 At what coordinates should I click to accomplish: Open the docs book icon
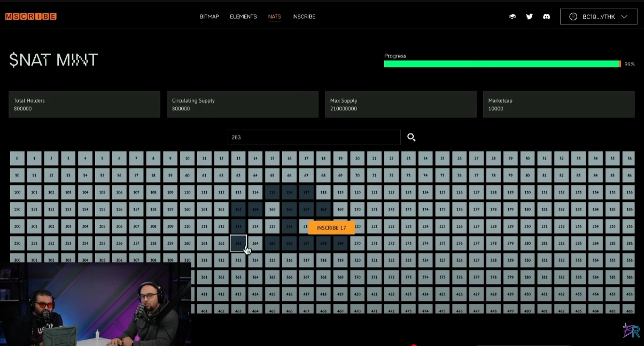click(513, 17)
